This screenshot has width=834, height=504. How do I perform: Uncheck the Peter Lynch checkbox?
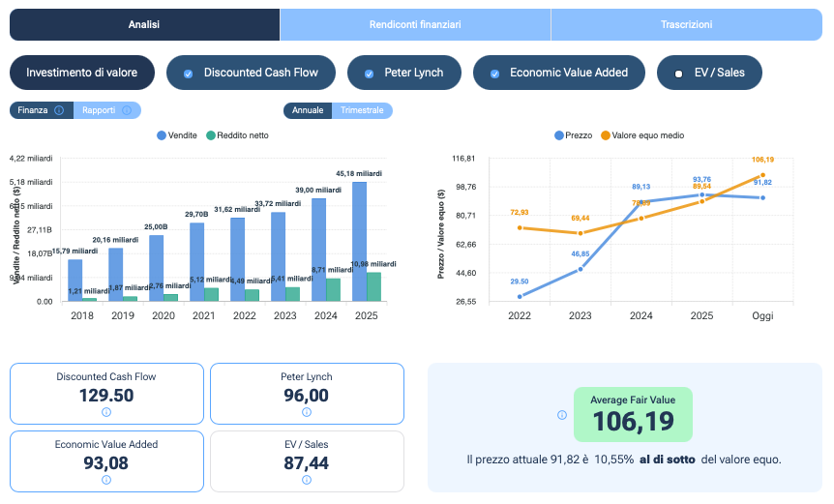click(x=369, y=73)
